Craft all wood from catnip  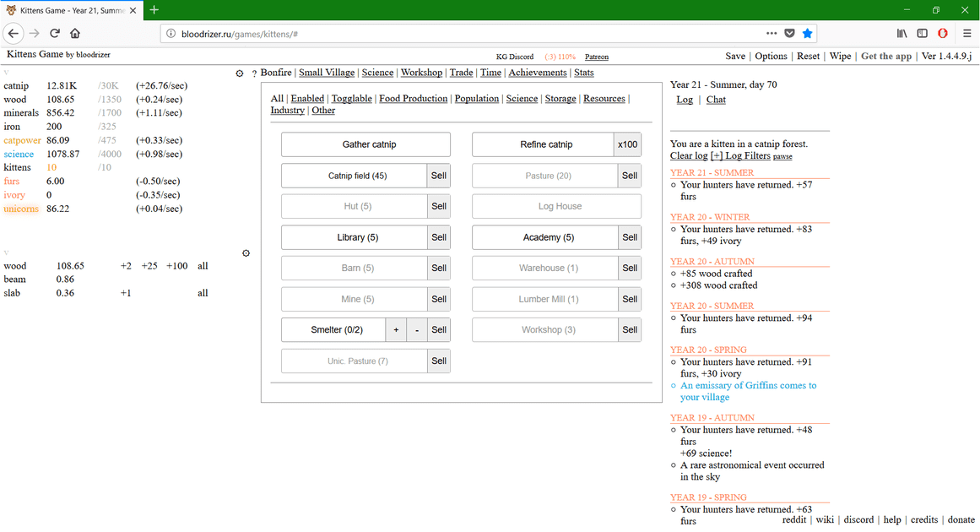click(x=203, y=266)
